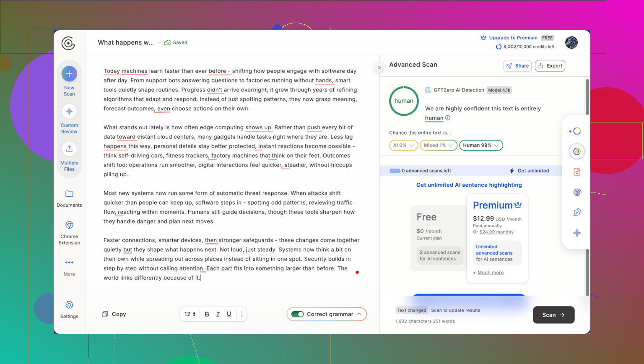644x364 pixels.
Task: Toggle the Correct grammar switch
Action: click(298, 314)
